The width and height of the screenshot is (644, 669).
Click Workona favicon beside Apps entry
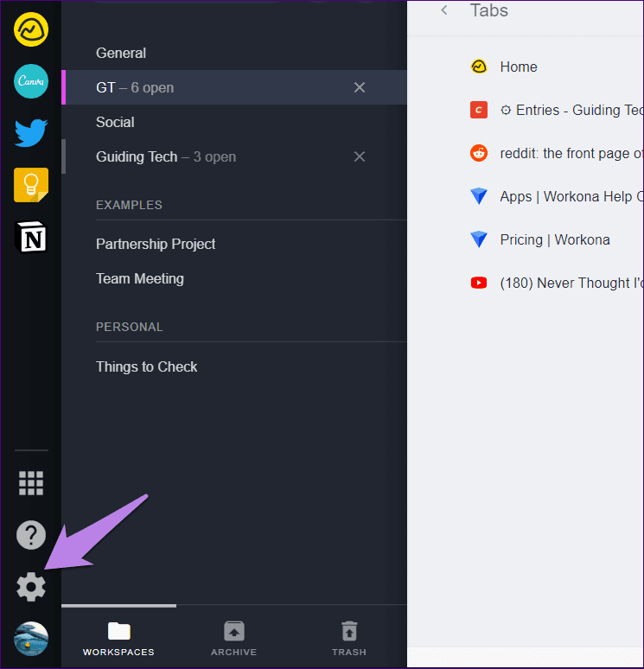478,196
